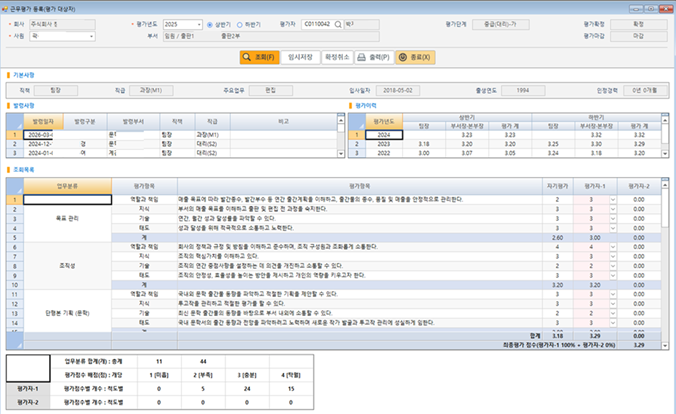
Task: Click the 임시저장 button
Action: click(x=300, y=57)
